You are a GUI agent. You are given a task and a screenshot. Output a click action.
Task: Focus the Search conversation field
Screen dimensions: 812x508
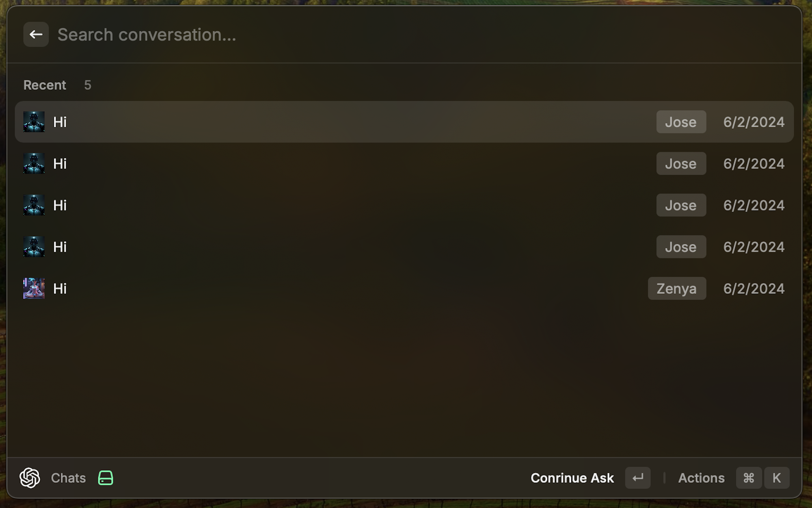click(x=422, y=35)
